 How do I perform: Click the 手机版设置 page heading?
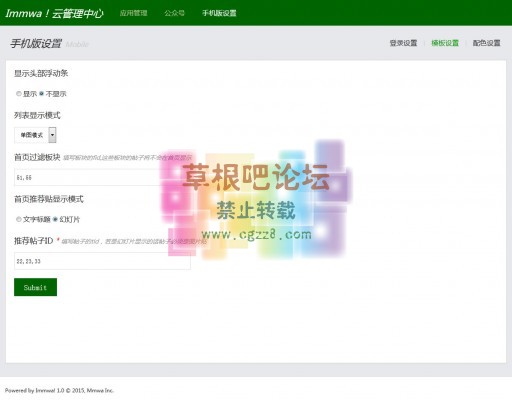pos(36,43)
